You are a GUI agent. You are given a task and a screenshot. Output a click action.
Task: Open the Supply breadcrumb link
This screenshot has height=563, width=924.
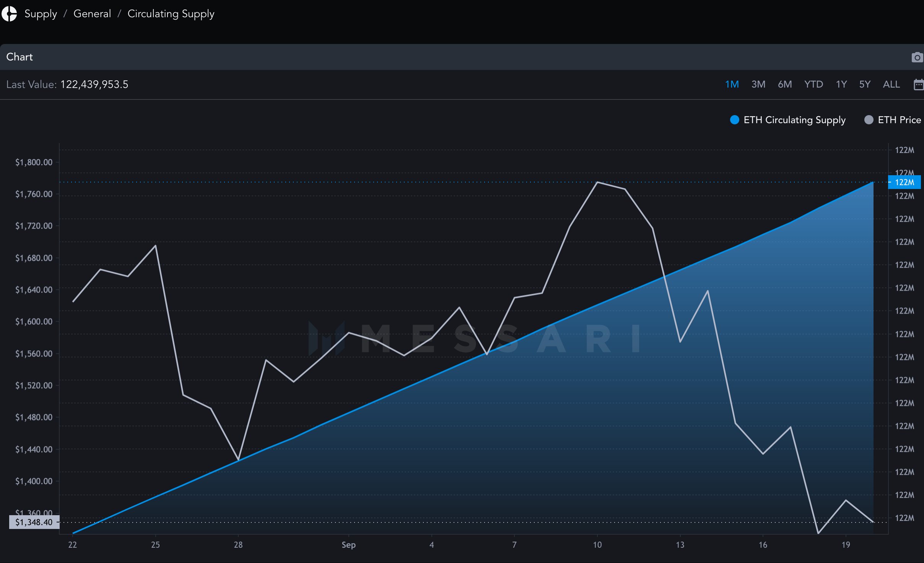coord(41,14)
